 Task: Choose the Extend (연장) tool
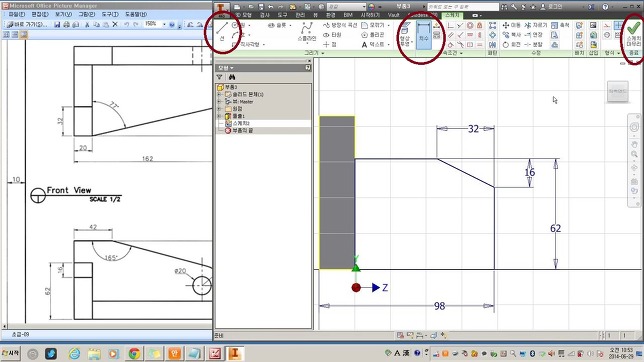(x=533, y=35)
